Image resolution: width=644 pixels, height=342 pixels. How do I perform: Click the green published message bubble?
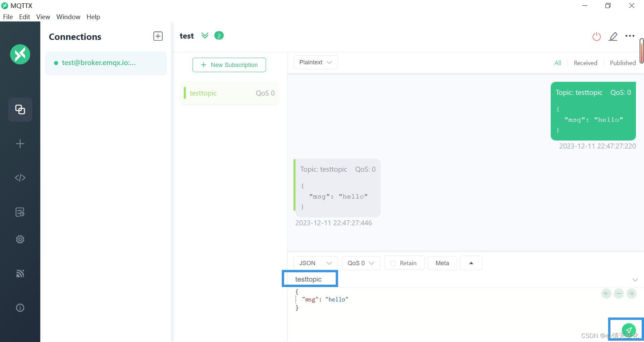click(593, 111)
